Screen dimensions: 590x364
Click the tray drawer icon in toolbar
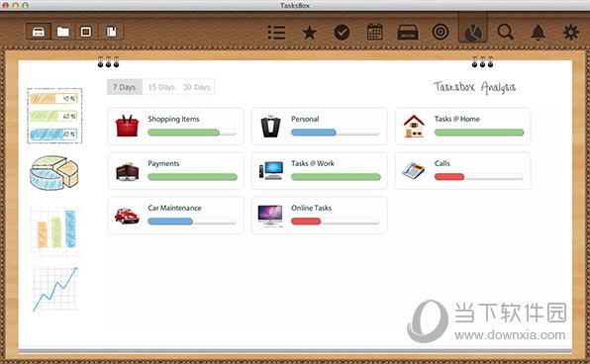(x=408, y=33)
